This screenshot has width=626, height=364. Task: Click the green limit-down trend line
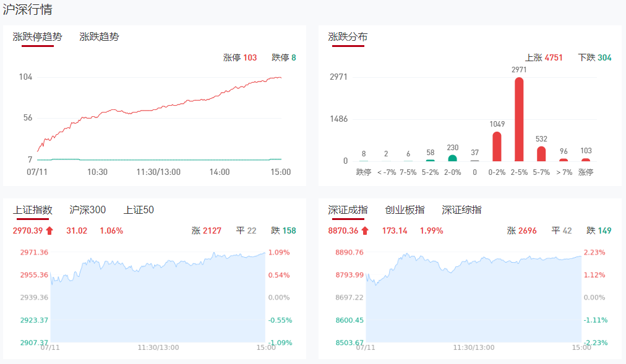click(x=160, y=159)
